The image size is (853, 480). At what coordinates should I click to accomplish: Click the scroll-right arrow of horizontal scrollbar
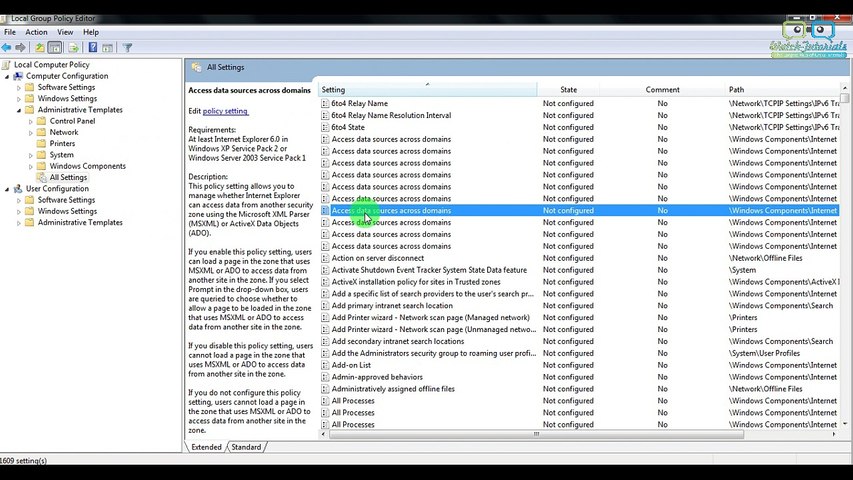point(834,434)
